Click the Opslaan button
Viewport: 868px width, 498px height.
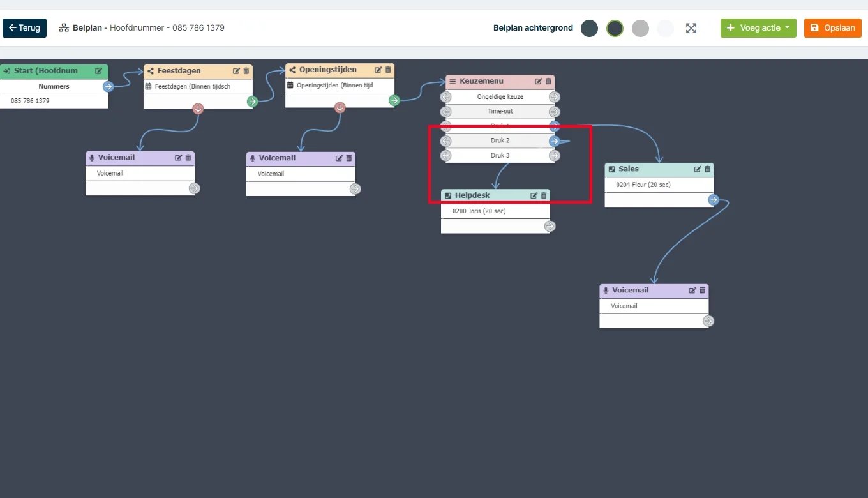click(x=833, y=28)
